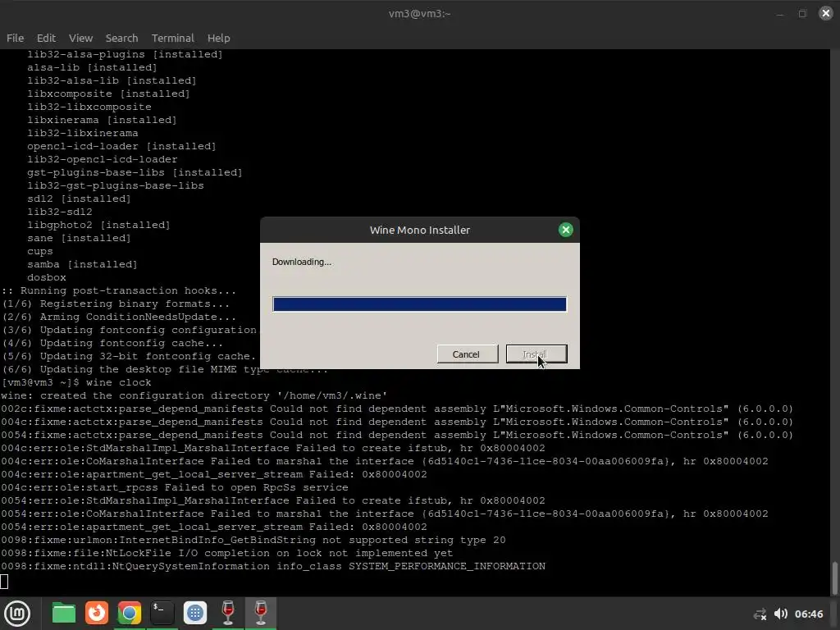The image size is (840, 630).
Task: Click the '(4/6) Updating fontconfig cache...' line
Action: click(112, 343)
